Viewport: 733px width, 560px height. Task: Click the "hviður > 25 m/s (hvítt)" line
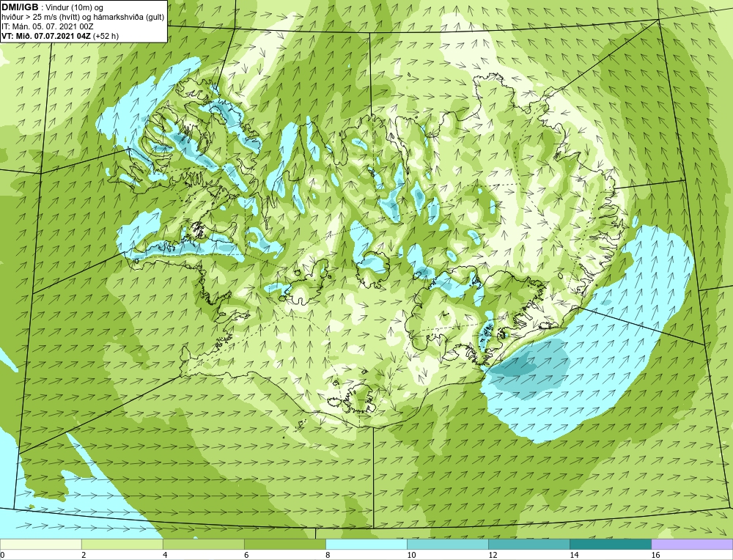click(40, 18)
